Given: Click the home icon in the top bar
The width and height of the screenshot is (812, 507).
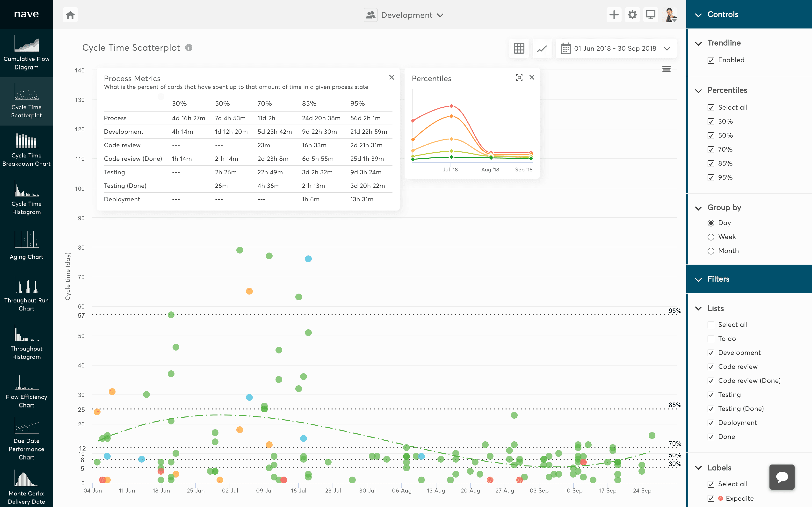Looking at the screenshot, I should (70, 14).
